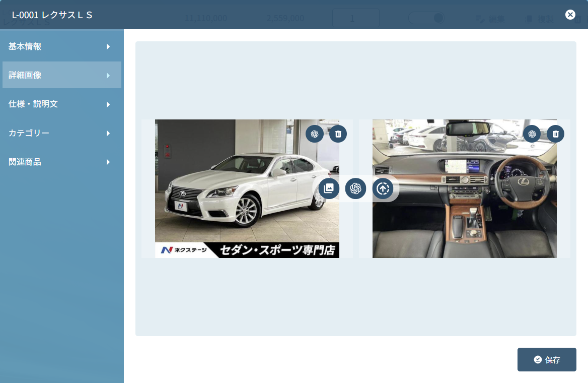Delete the Lexus interior dashboard image
The image size is (588, 383).
pos(555,134)
